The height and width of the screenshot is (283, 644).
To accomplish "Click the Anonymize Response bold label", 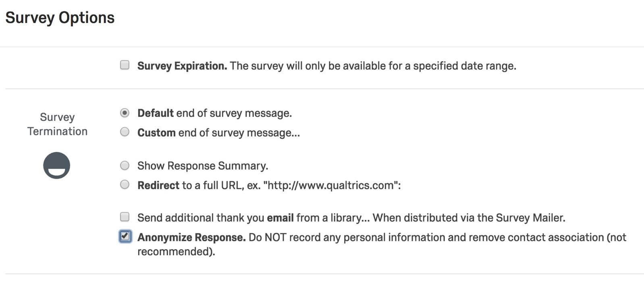I will click(191, 237).
